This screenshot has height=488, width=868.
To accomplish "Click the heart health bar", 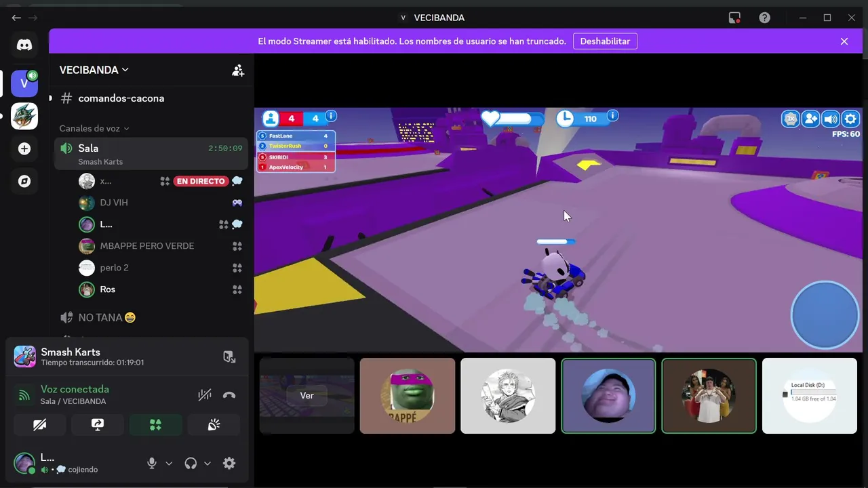I will pos(512,119).
